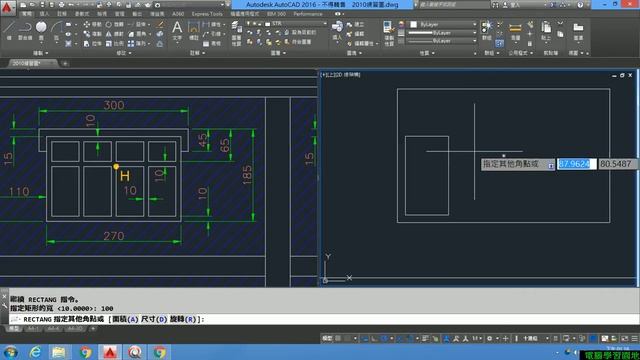
Task: Switch to the Express Tools ribbon tab
Action: [207, 14]
